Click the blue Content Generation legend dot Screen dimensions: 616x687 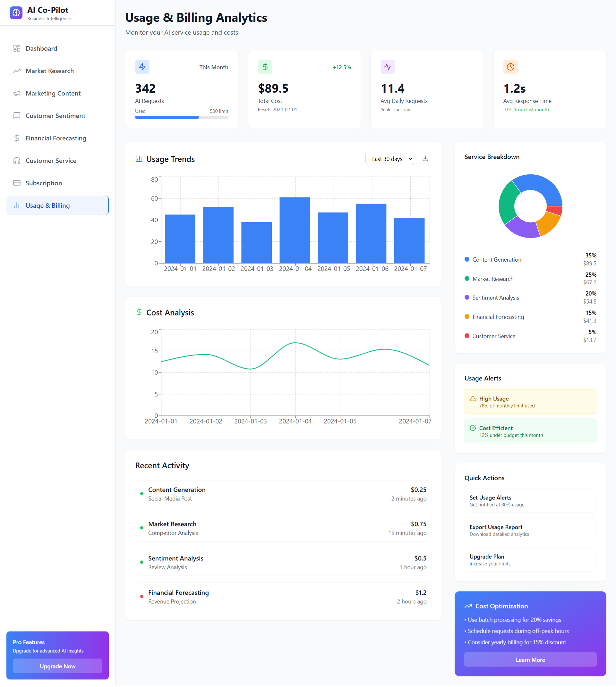[x=467, y=259]
